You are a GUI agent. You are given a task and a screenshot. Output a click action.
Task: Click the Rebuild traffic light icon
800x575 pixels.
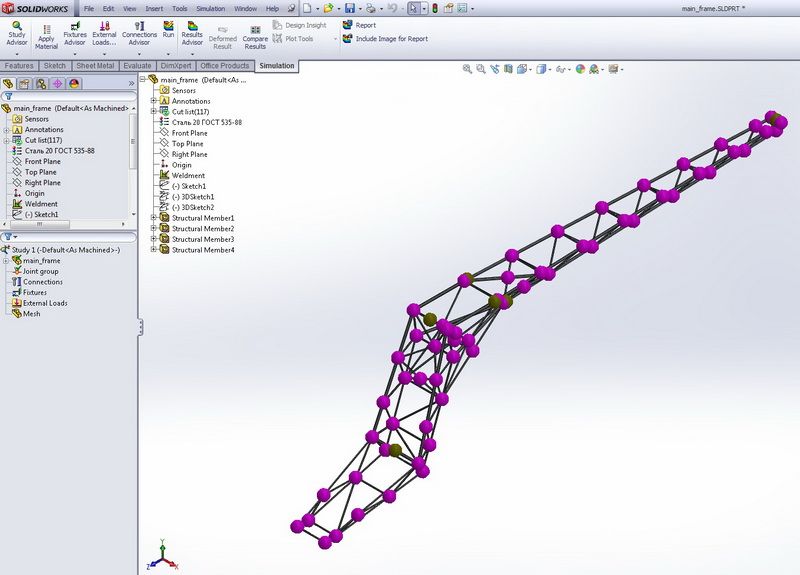tap(435, 8)
